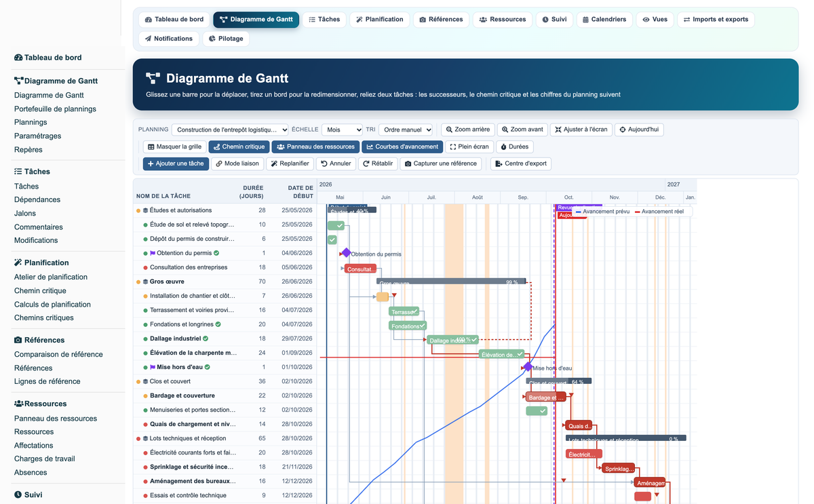Open Atelier de planification link
Viewport: 814px width, 504px height.
51,277
